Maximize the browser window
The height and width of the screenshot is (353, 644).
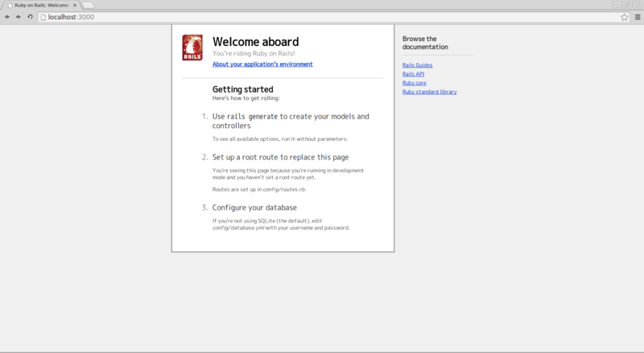point(627,5)
